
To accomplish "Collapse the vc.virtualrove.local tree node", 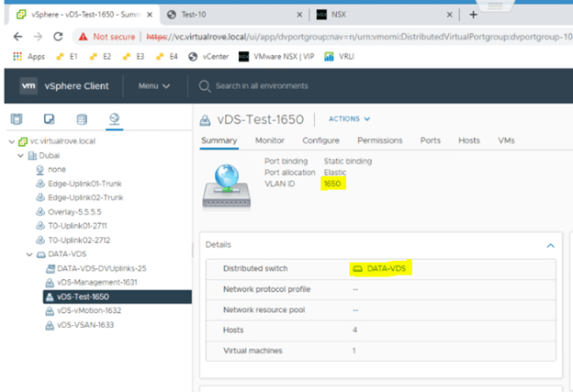I will (x=10, y=141).
